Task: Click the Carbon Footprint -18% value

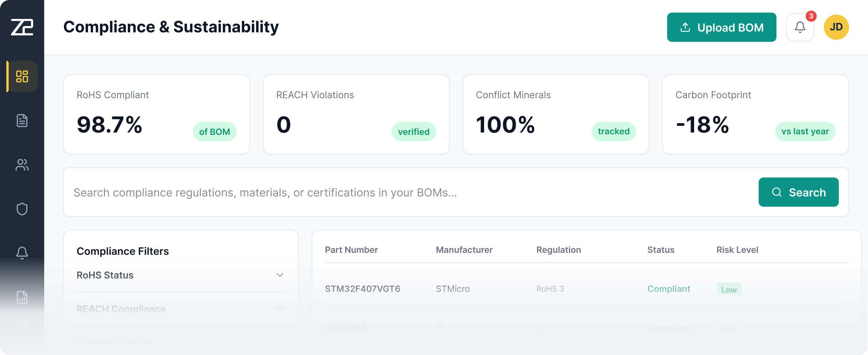Action: pos(702,125)
